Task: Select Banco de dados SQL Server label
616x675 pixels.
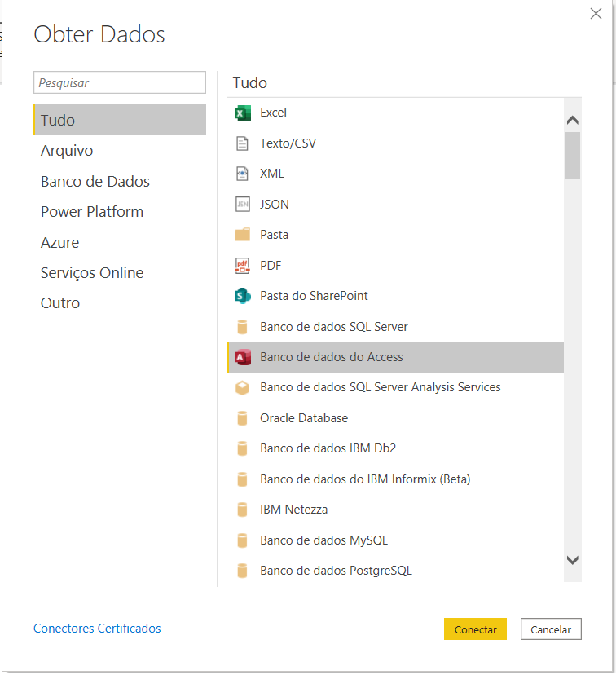Action: point(334,327)
